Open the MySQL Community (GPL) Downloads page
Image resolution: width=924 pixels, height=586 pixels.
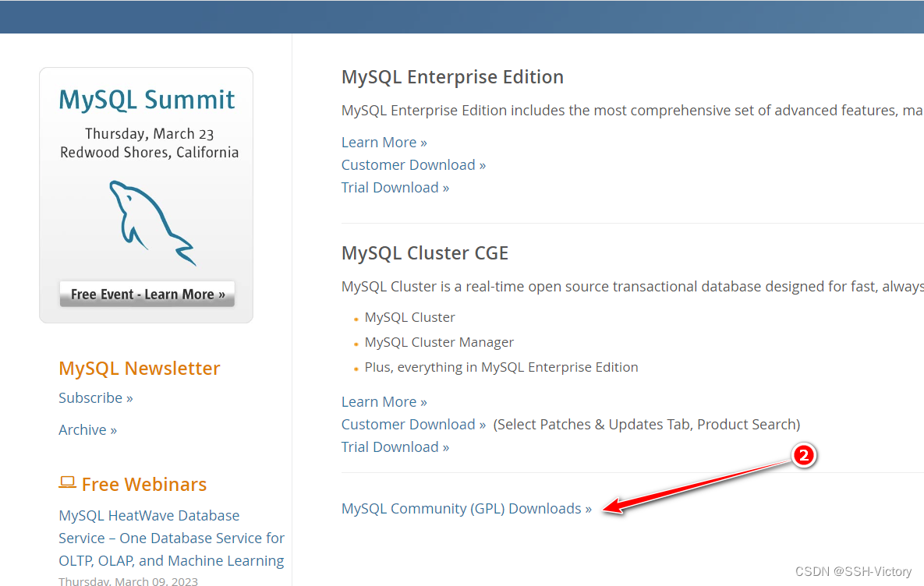pyautogui.click(x=466, y=508)
